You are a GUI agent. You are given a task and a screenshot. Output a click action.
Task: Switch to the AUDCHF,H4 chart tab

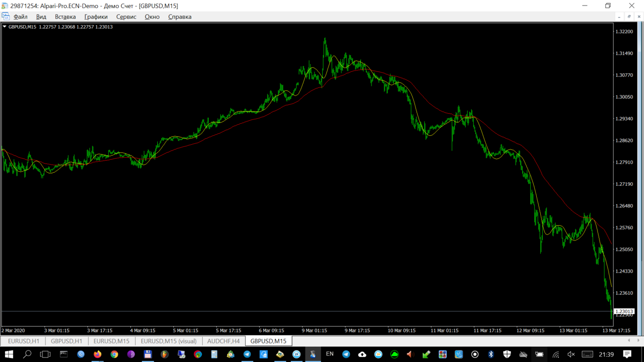(x=224, y=341)
